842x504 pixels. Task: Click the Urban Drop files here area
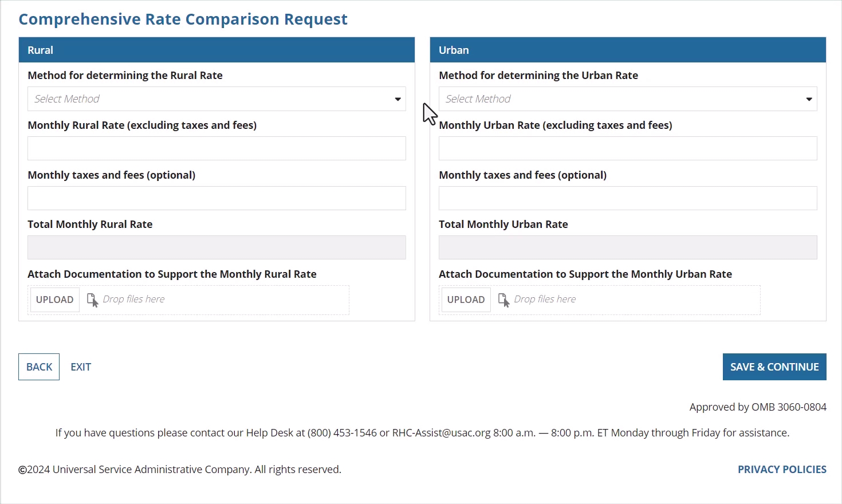(545, 299)
